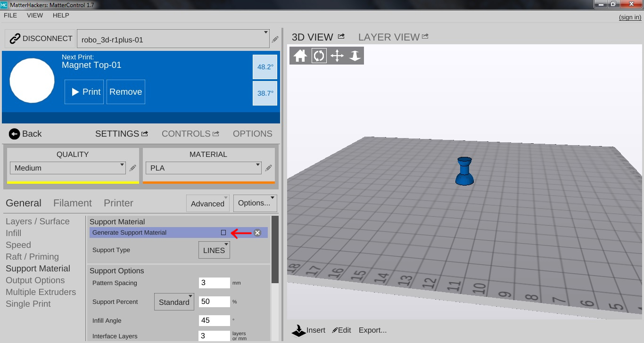Screen dimensions: 644x343
Task: Pop out the 3D View window
Action: tap(341, 36)
